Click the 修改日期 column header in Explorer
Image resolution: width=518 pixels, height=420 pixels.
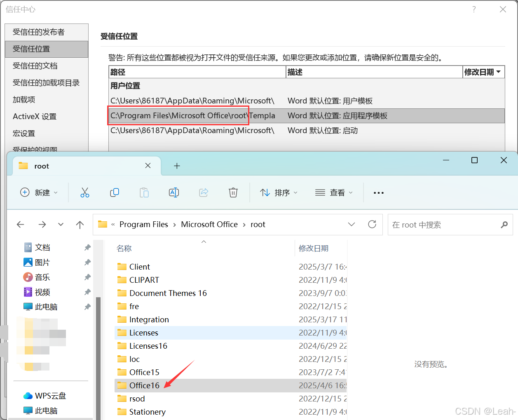tap(314, 248)
